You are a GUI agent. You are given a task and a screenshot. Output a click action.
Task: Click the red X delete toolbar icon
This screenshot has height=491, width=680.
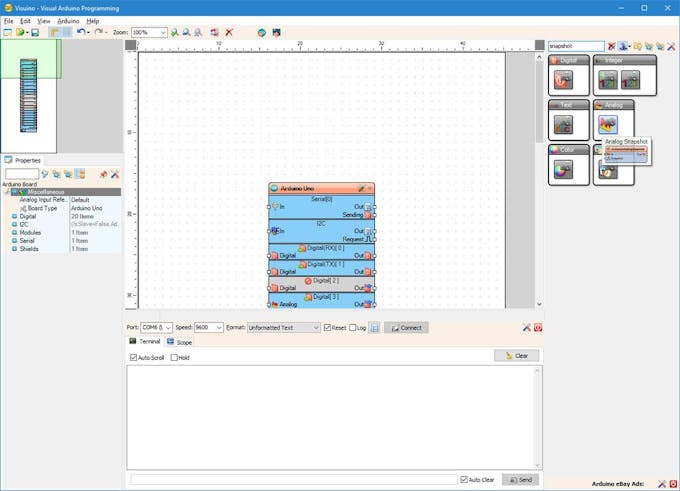click(229, 33)
